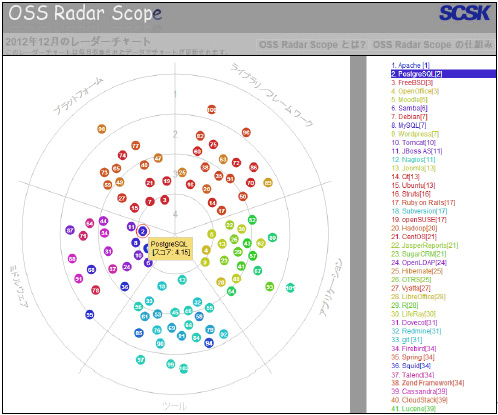The image size is (498, 415).
Task: Click the highlighted node 2 (PostgreSQL) on the chart
Action: click(x=143, y=231)
